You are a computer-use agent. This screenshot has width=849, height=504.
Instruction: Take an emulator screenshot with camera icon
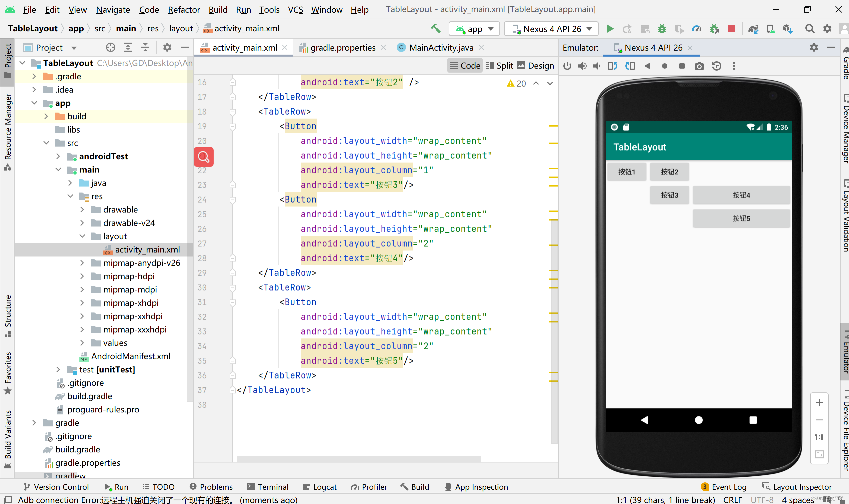click(x=699, y=66)
